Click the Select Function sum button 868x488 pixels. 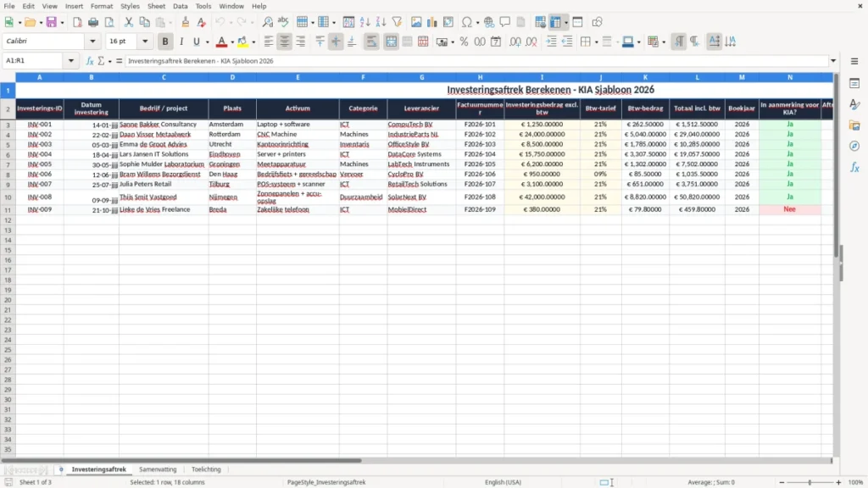pyautogui.click(x=101, y=61)
